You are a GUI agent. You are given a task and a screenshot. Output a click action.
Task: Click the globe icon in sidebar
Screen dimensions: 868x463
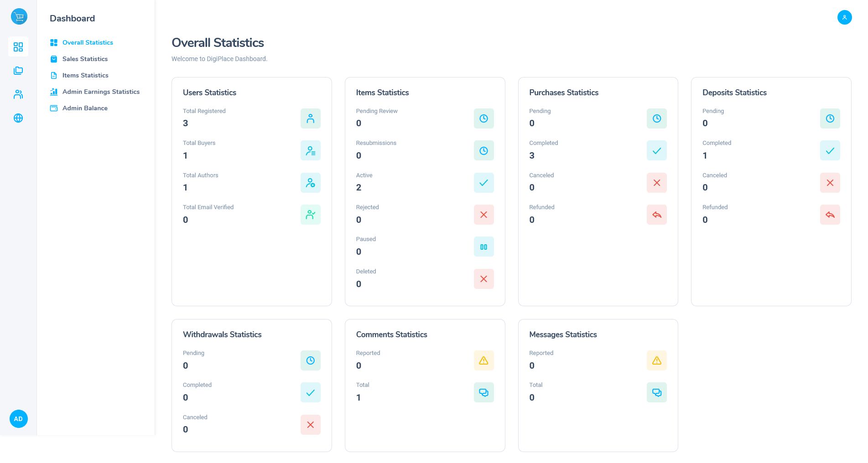(x=18, y=118)
